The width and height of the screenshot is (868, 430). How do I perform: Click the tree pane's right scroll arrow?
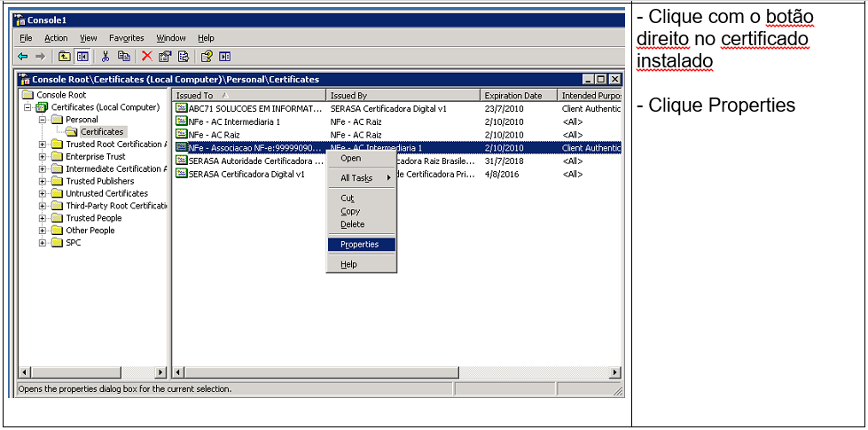pos(161,372)
